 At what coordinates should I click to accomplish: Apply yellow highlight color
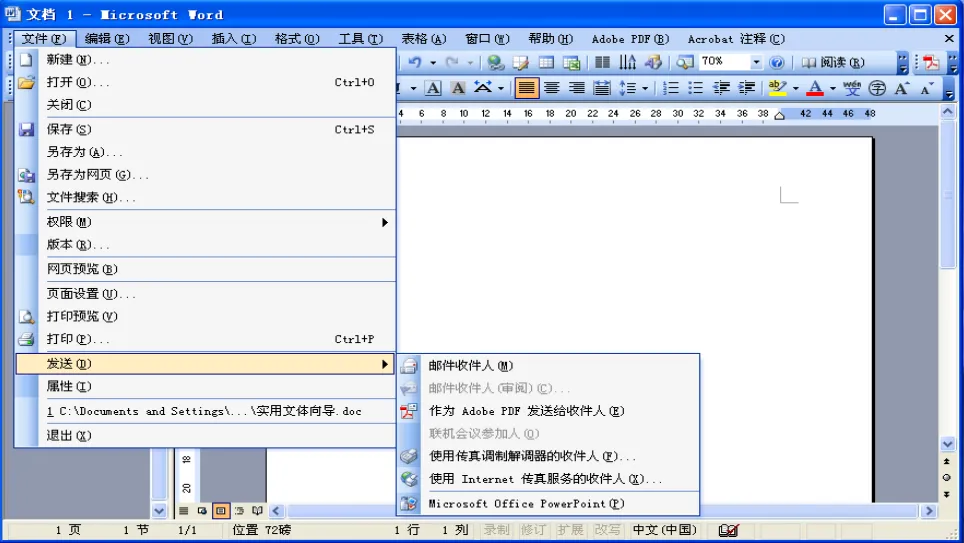(x=778, y=88)
